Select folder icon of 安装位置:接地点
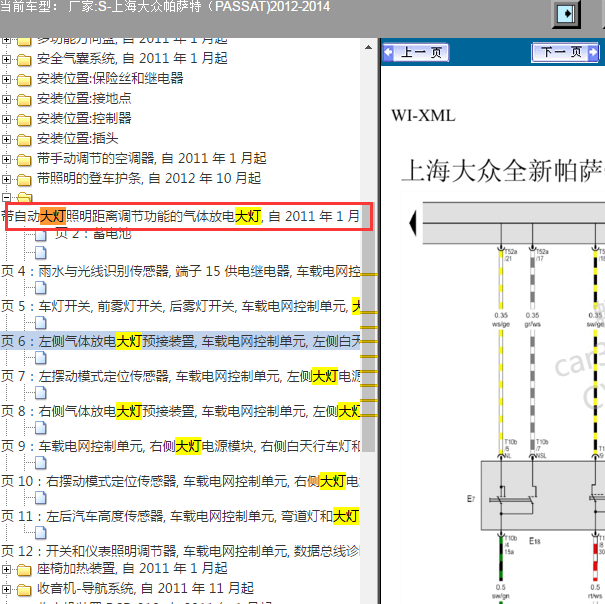The width and height of the screenshot is (605, 604). 24,100
